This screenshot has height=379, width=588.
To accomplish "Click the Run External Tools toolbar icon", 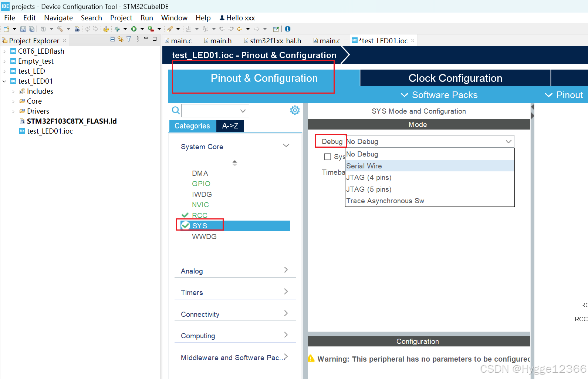I will tap(151, 29).
